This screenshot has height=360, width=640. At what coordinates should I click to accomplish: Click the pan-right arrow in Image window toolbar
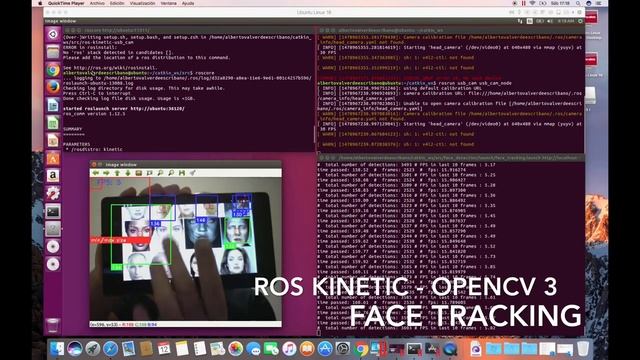[x=106, y=173]
